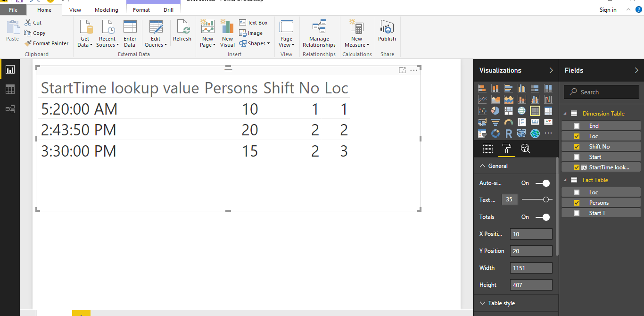Switch to the View ribbon tab

pyautogui.click(x=75, y=10)
